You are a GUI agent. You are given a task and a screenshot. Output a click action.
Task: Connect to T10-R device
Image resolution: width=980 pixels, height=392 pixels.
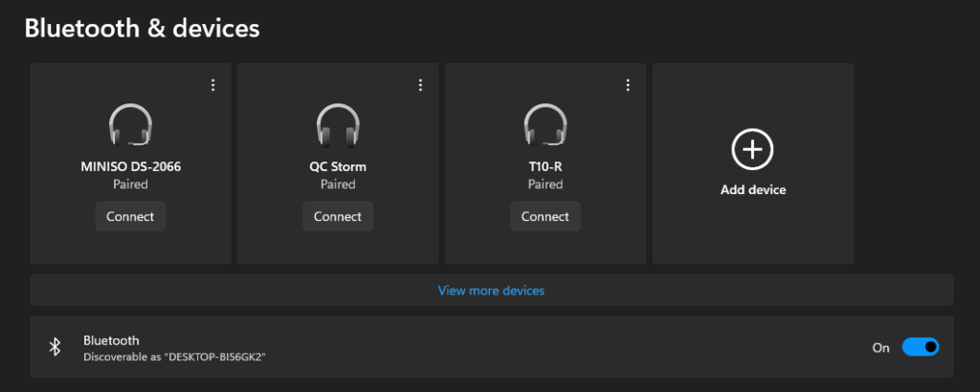pyautogui.click(x=546, y=216)
